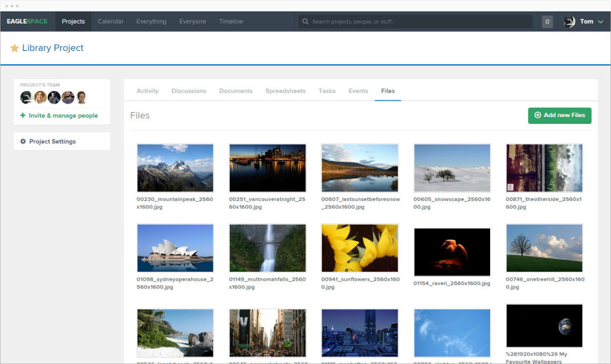The image size is (611, 364).
Task: Select the fourth bearded team avatar
Action: [x=68, y=97]
